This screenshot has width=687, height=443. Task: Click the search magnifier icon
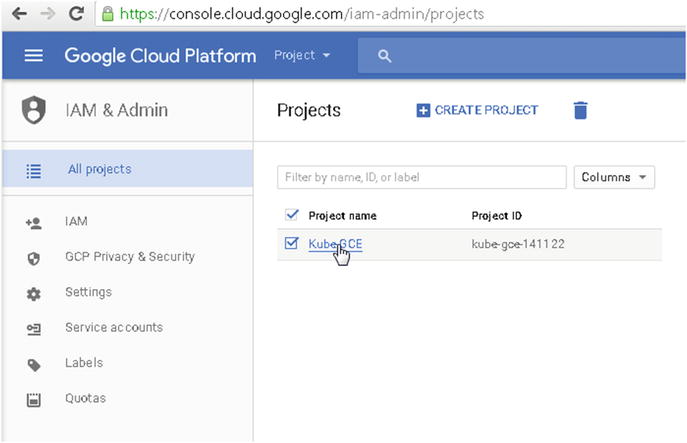coord(384,56)
